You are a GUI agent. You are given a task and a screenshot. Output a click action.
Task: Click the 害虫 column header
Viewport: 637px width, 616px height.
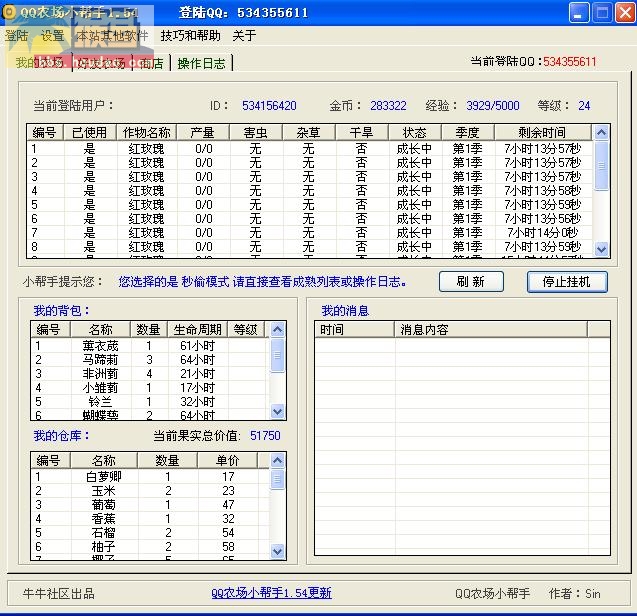click(x=256, y=132)
